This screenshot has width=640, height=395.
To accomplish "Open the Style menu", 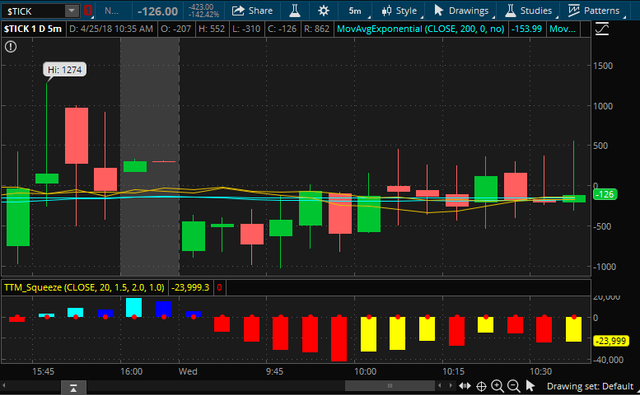I will [399, 11].
